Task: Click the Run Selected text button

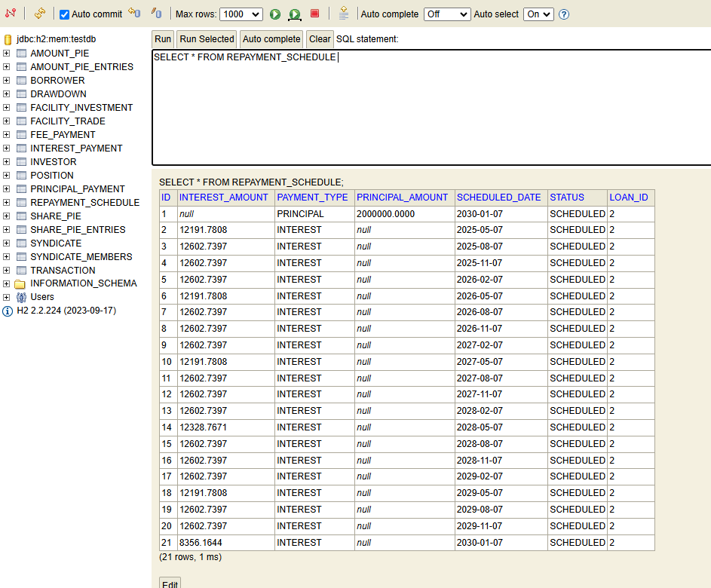Action: (207, 39)
